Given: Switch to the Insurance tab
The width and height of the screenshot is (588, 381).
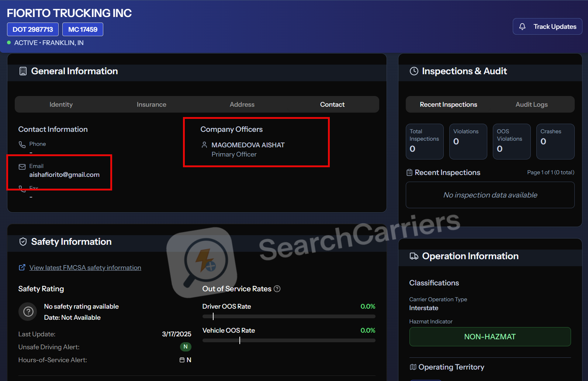Looking at the screenshot, I should pos(152,104).
